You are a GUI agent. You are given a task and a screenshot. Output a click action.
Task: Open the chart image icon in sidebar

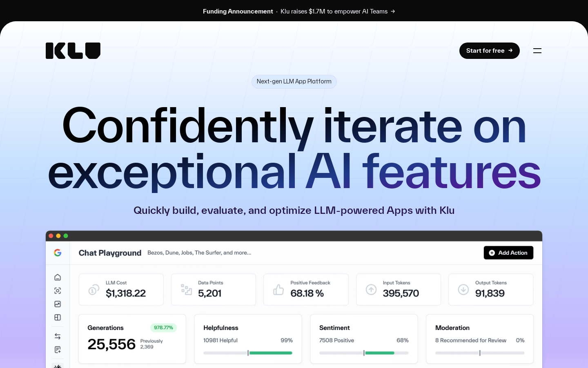click(x=58, y=304)
